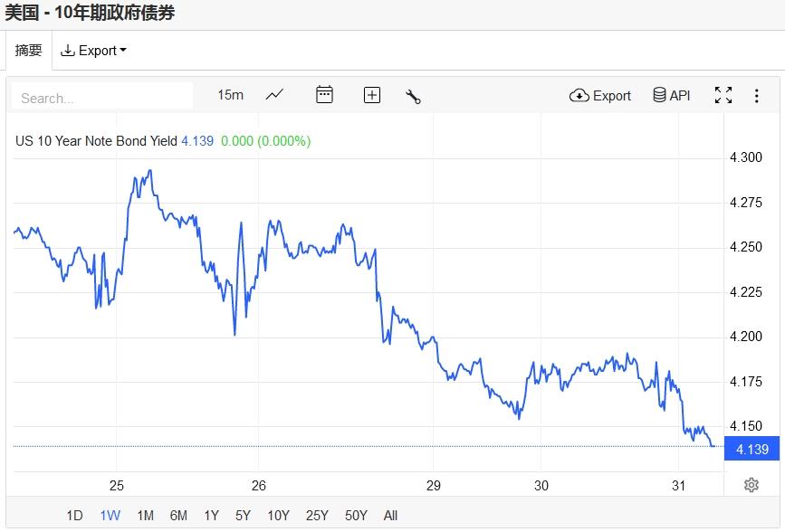
Task: Open the chart tools wrench icon
Action: (x=414, y=96)
